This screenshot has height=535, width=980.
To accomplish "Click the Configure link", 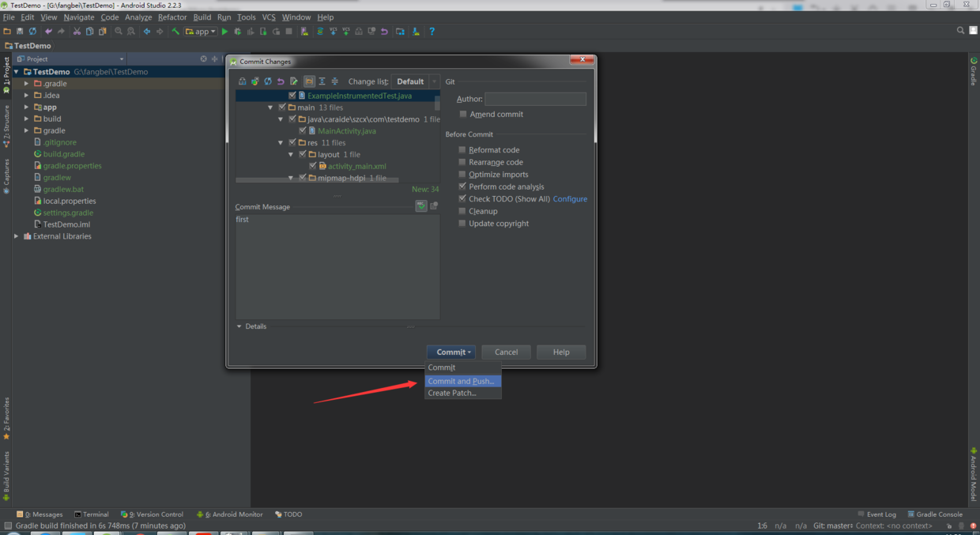I will [570, 199].
